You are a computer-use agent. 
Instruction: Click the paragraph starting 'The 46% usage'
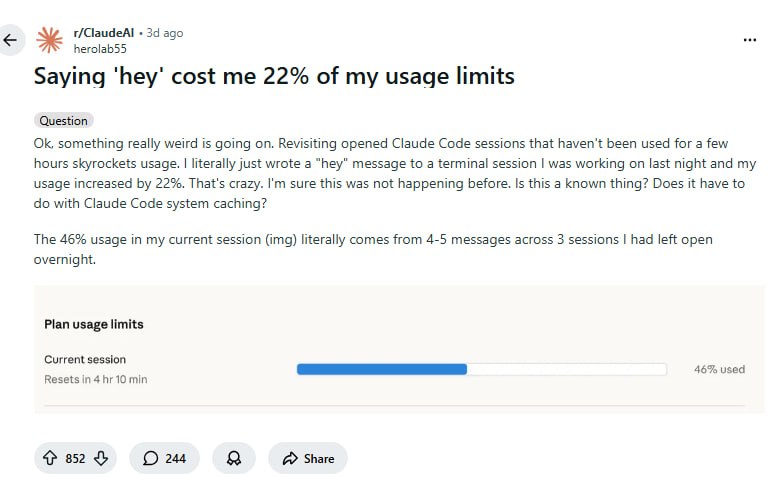[x=372, y=249]
